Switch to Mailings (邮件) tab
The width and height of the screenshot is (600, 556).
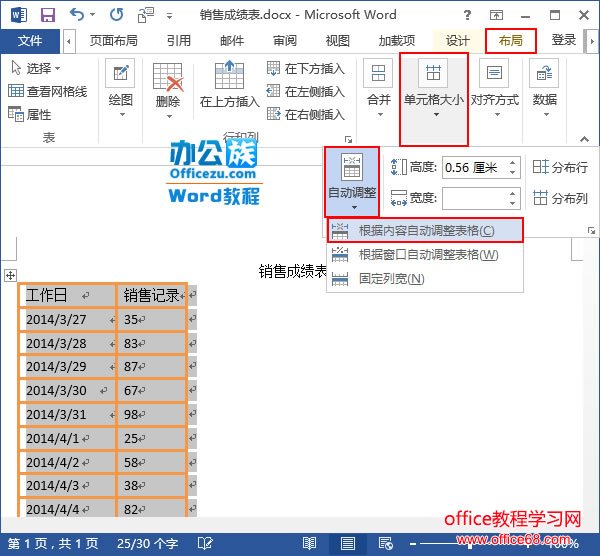(x=232, y=40)
